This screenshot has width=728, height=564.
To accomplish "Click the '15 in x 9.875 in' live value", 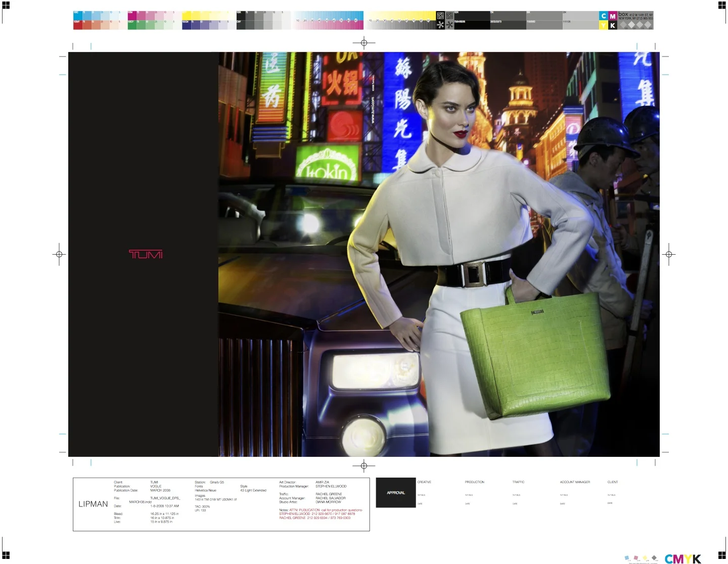I will (x=161, y=522).
